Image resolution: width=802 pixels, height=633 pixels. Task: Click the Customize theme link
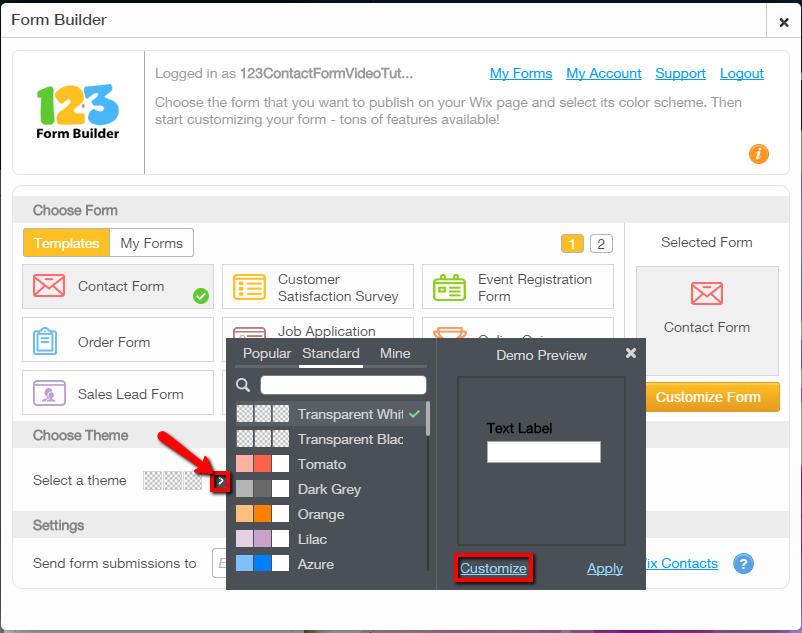tap(493, 568)
